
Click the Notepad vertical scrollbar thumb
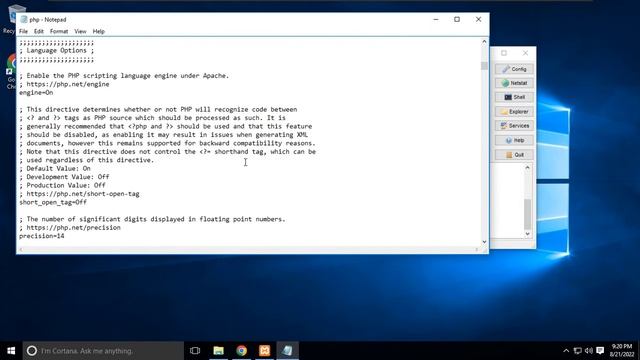pos(484,66)
